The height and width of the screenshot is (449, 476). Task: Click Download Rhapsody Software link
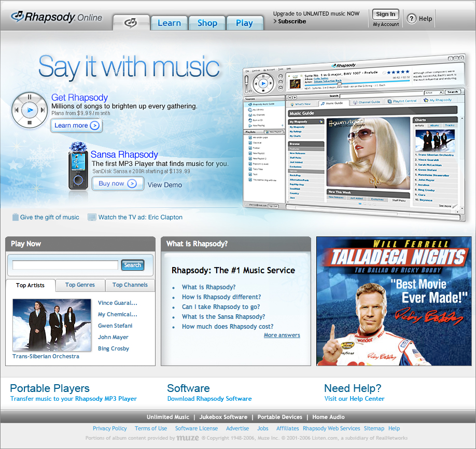point(209,399)
